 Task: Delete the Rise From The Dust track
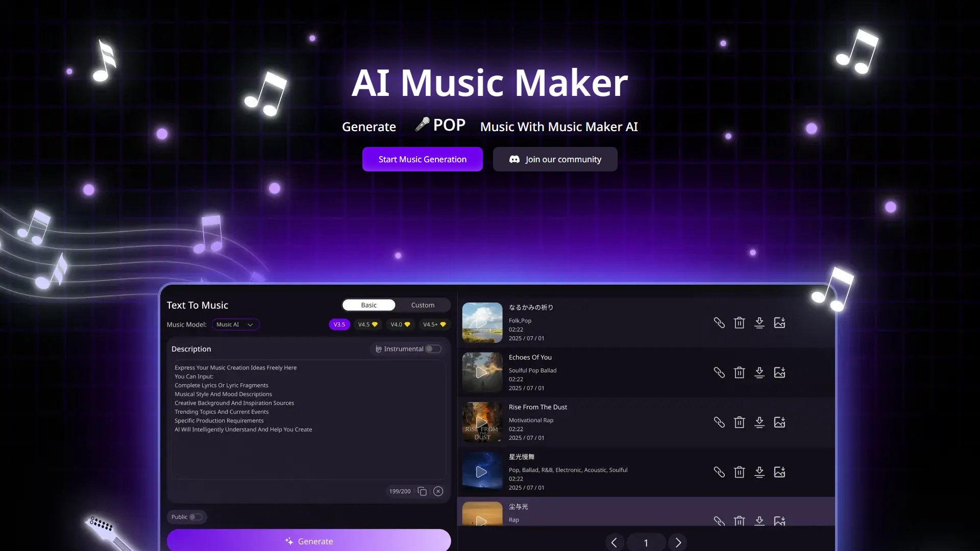(x=740, y=422)
